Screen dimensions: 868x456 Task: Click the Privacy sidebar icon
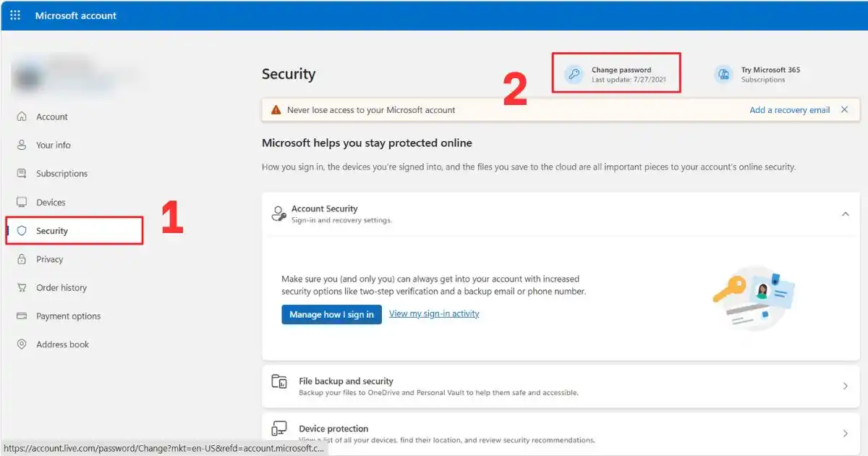pyautogui.click(x=22, y=259)
